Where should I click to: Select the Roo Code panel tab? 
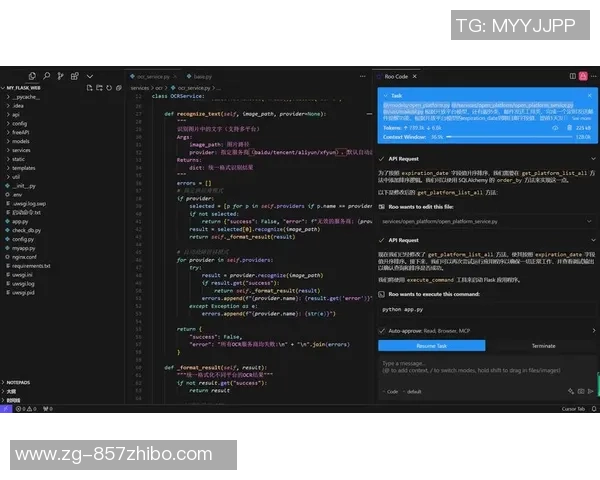click(x=396, y=75)
